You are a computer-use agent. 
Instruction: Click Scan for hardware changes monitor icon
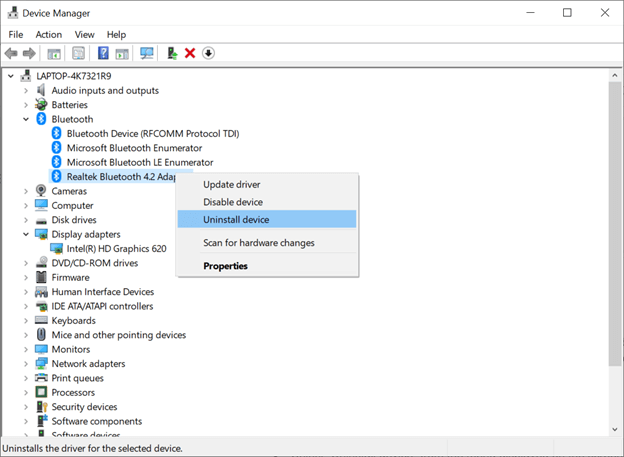coord(147,53)
